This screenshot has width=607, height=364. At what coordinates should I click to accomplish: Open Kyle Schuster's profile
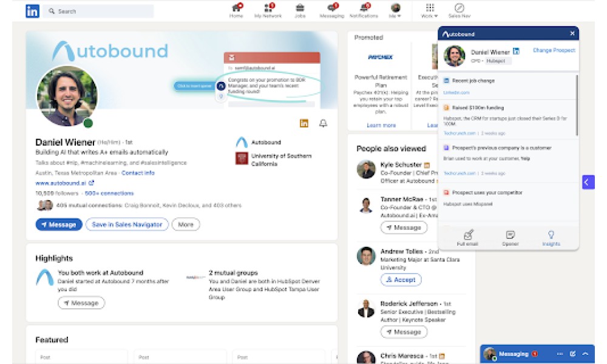tap(401, 165)
